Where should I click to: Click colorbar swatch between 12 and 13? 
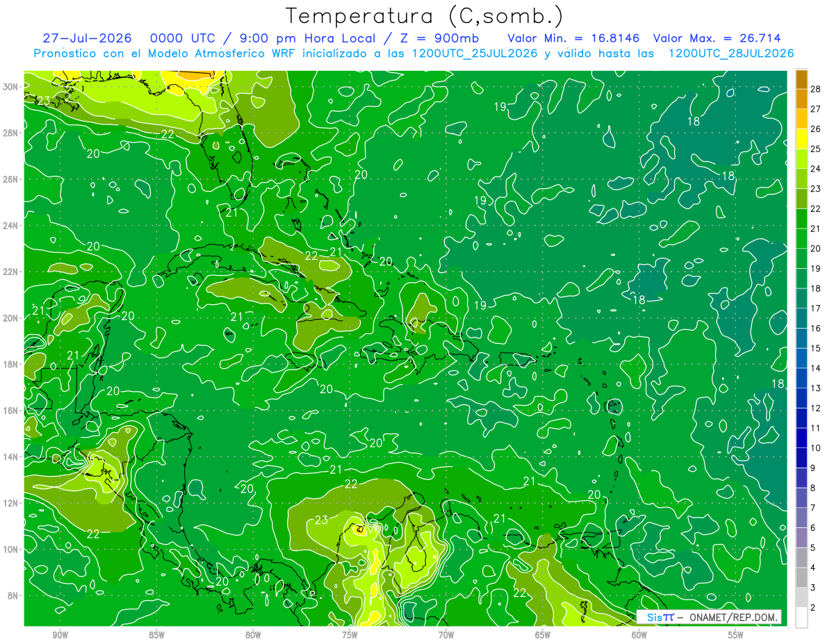pos(801,398)
